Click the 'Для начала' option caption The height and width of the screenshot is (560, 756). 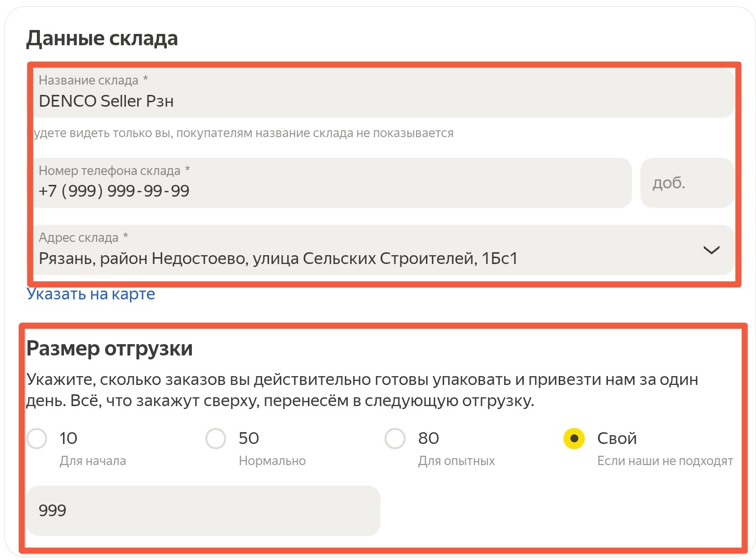click(x=93, y=461)
